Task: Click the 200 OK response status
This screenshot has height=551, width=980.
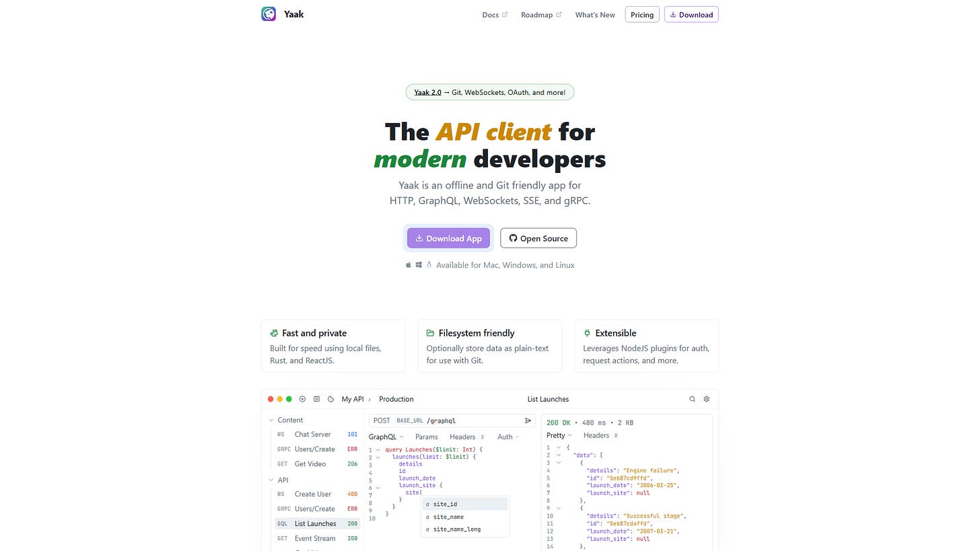Action: [x=559, y=423]
